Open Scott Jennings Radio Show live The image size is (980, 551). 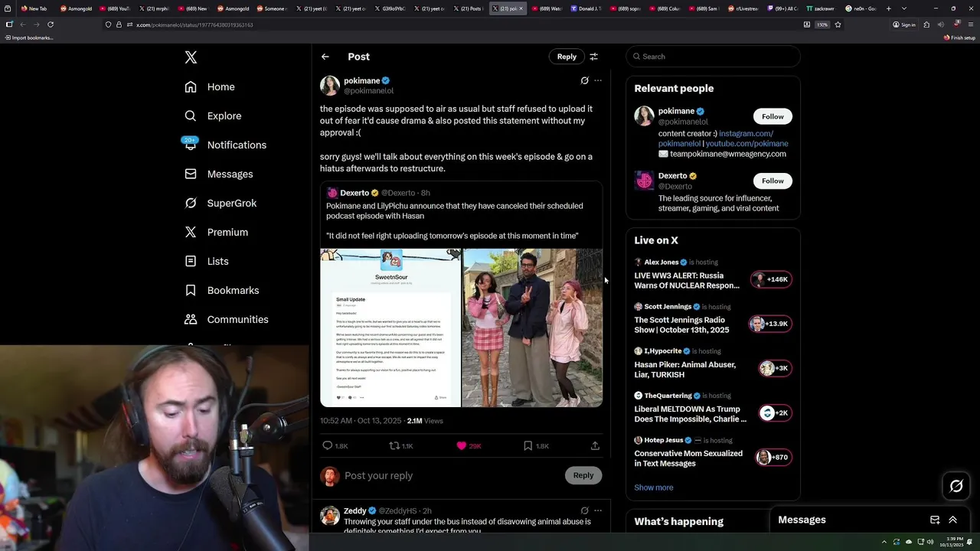point(714,318)
